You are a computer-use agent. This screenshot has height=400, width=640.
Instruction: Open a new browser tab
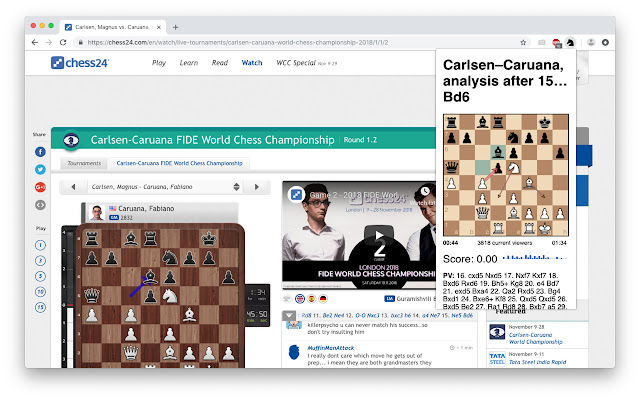point(176,27)
